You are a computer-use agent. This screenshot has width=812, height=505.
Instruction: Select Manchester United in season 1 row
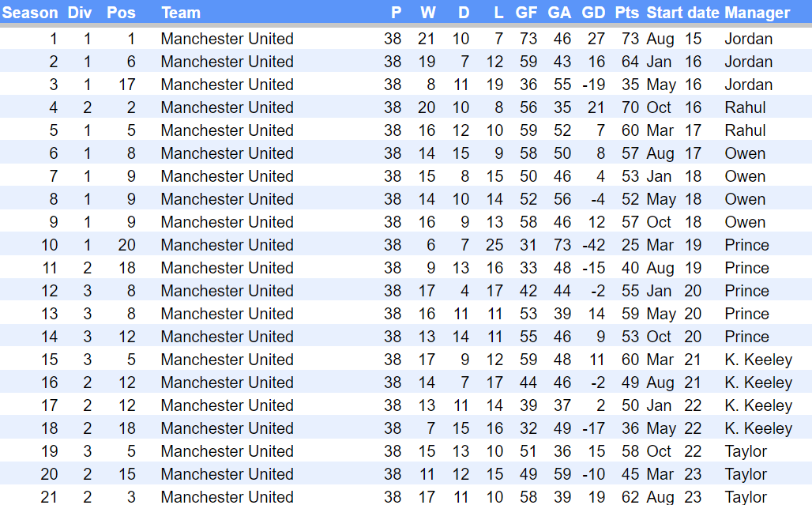[x=227, y=39]
